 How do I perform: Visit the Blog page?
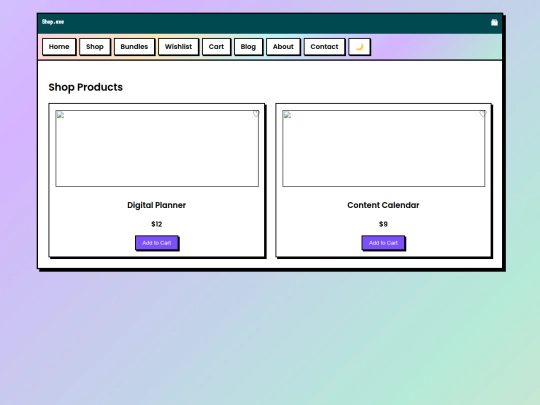click(x=248, y=47)
